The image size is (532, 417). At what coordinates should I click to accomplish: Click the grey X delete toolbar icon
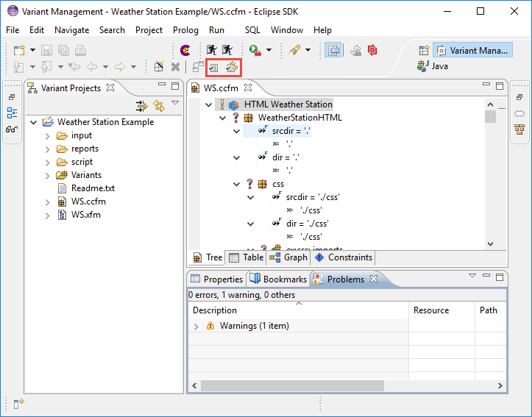pos(175,67)
